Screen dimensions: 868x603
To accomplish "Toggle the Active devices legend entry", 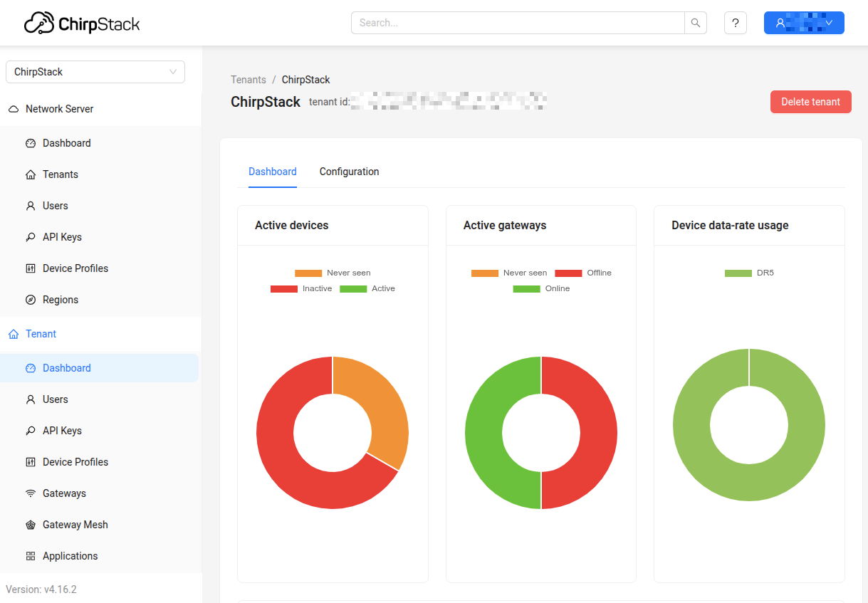I will [367, 288].
